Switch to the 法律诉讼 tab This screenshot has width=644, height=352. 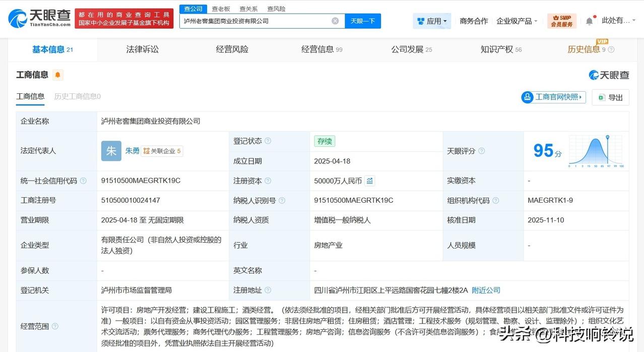point(142,49)
